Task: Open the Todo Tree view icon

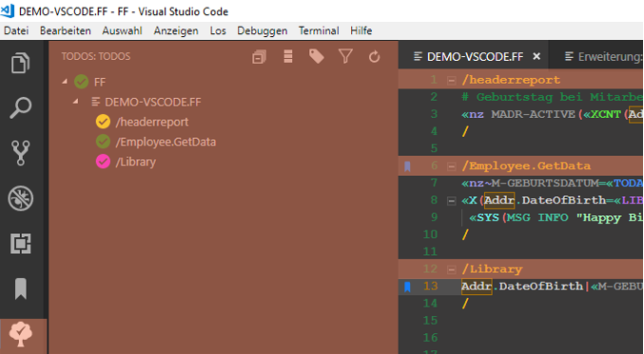Action: [21, 334]
